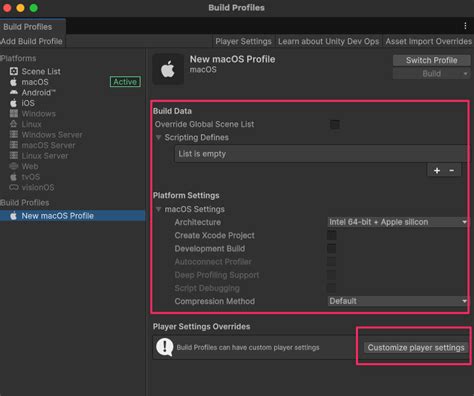Click the Windows Server icon

14,134
